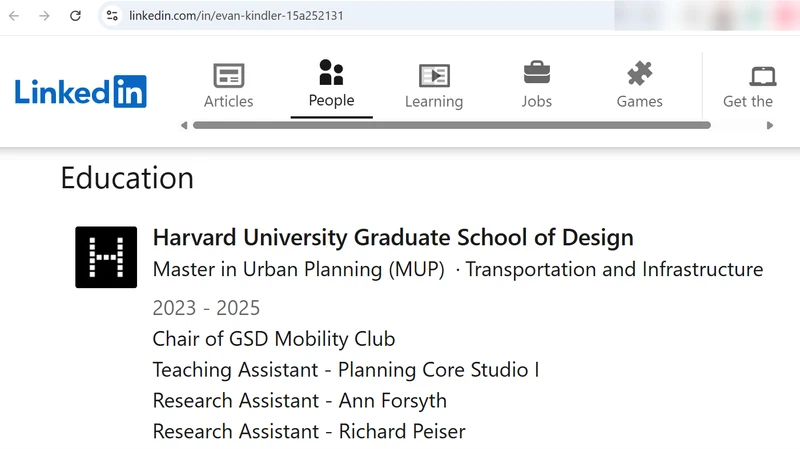Click the LinkedIn logo

click(x=81, y=91)
